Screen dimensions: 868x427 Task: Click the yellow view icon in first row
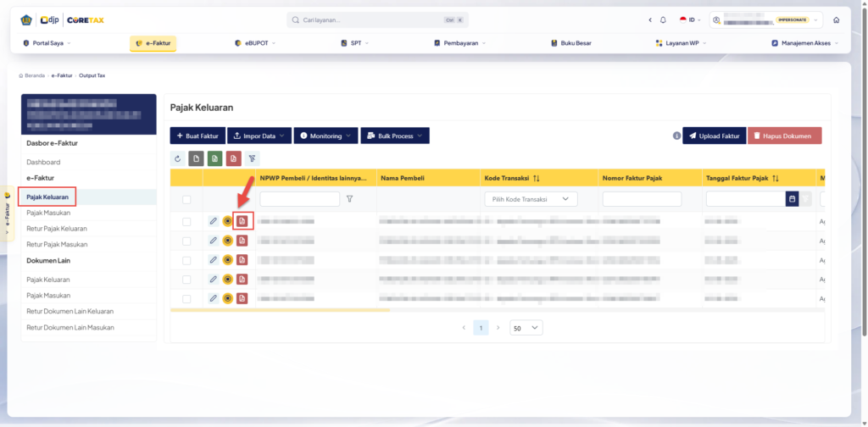227,221
